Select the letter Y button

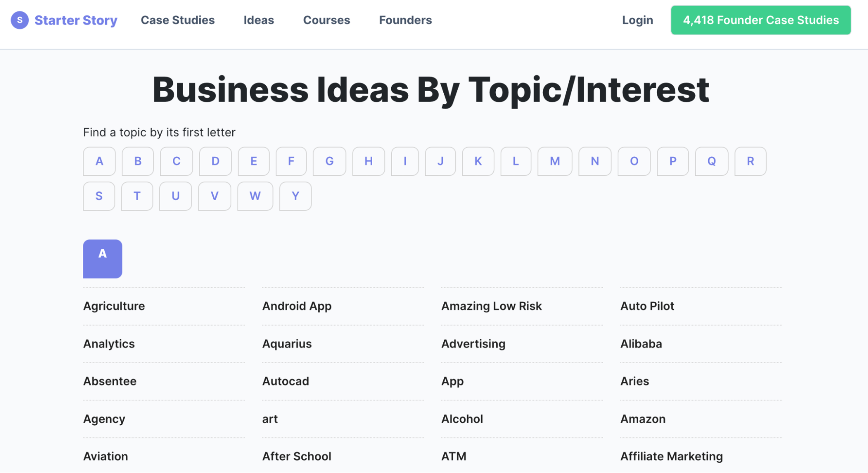tap(295, 196)
